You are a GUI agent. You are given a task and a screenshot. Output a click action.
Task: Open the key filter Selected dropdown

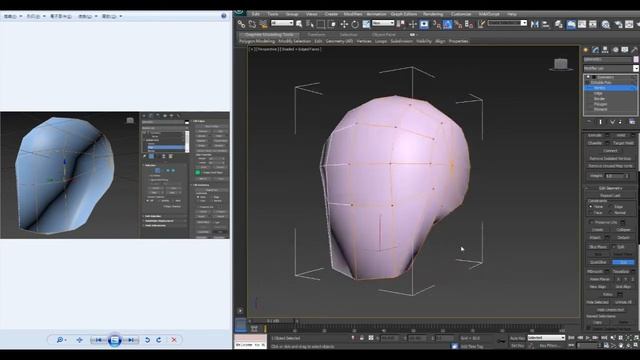pyautogui.click(x=546, y=338)
